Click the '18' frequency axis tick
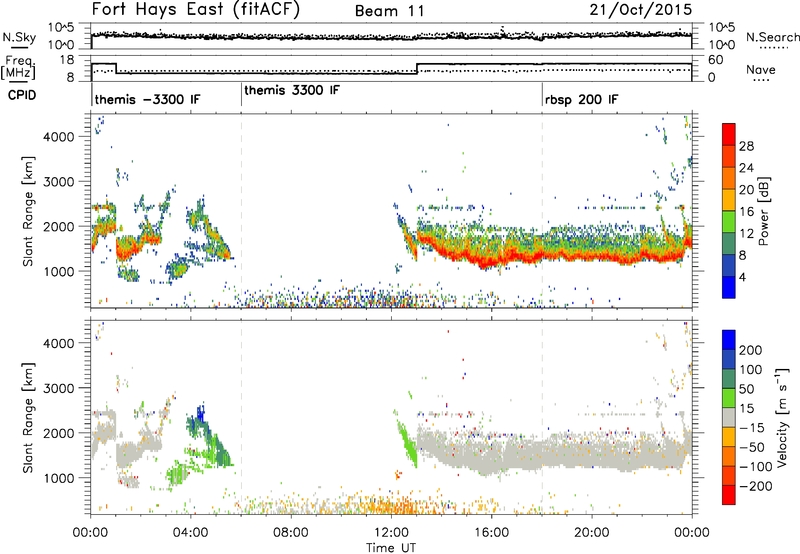 click(68, 60)
